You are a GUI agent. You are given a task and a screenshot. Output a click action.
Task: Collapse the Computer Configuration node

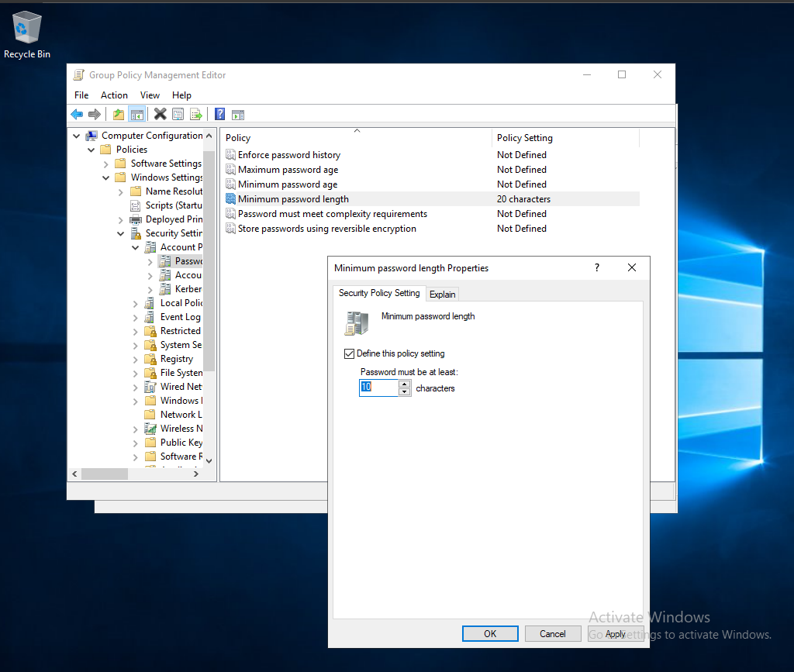pos(77,136)
